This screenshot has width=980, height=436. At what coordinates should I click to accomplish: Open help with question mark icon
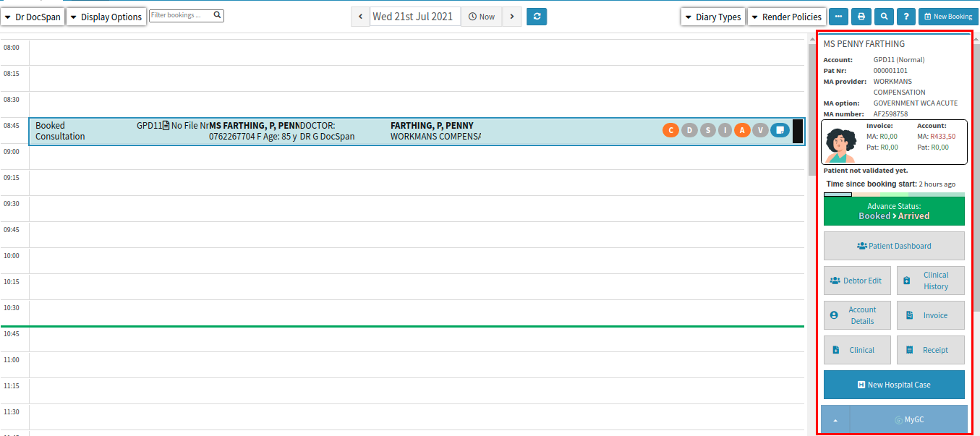click(906, 17)
